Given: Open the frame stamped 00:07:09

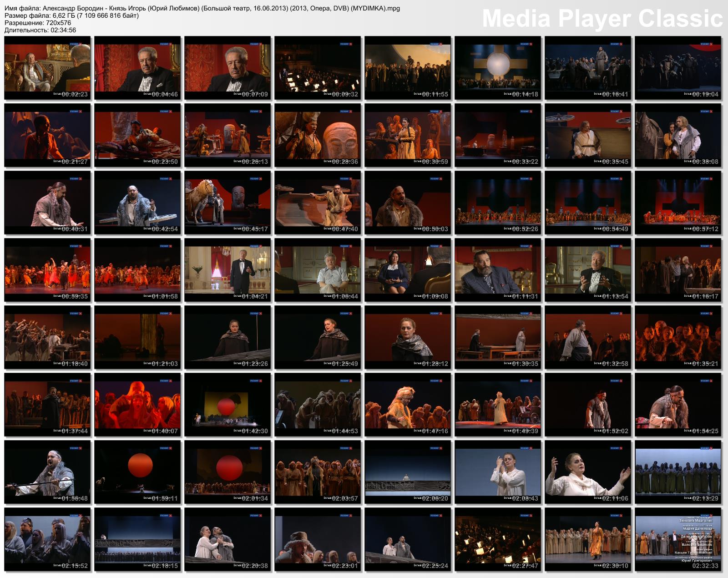Looking at the screenshot, I should (x=227, y=68).
